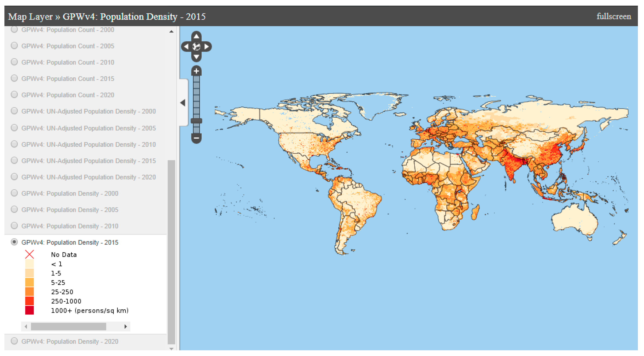Click Map Layer title in header
The width and height of the screenshot is (644, 356).
(x=30, y=16)
